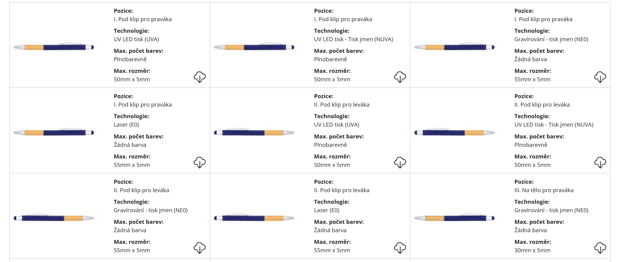Download template for III. Na tělo pro praváka
Image resolution: width=644 pixels, height=262 pixels.
tap(600, 248)
